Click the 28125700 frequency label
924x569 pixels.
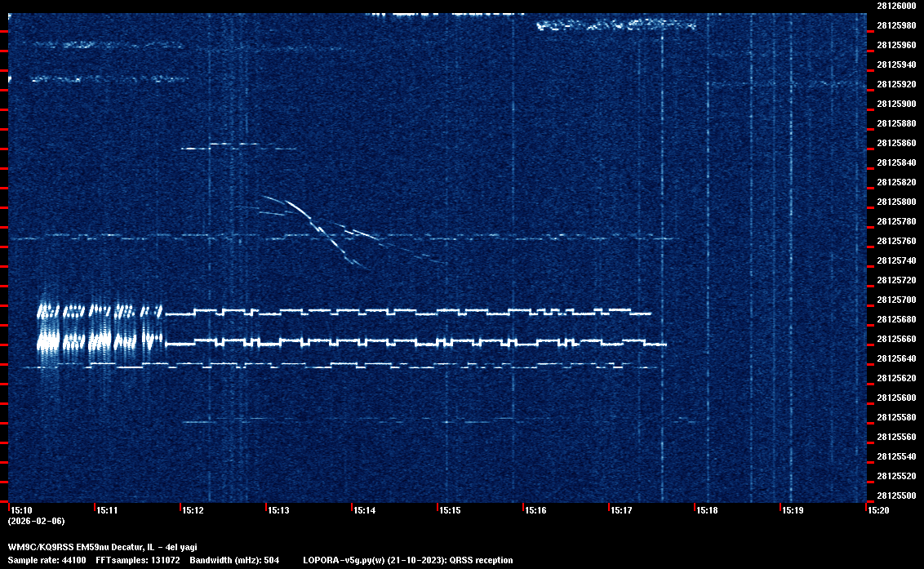(x=895, y=300)
